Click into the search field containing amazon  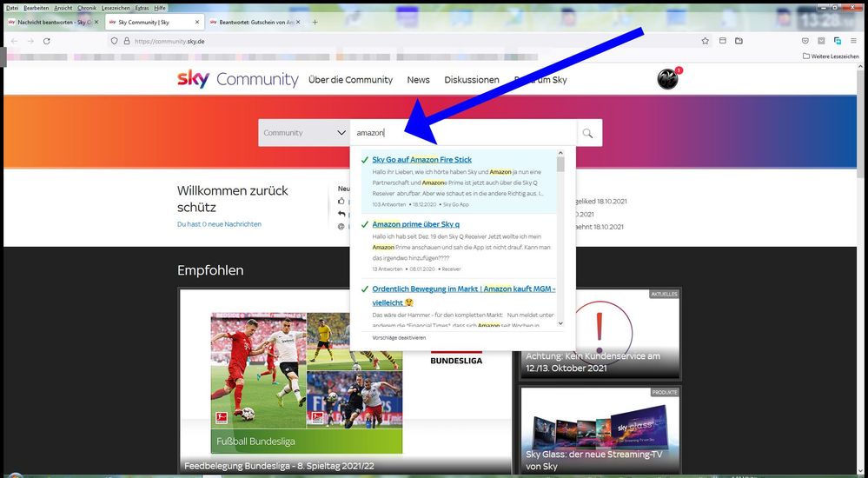[463, 133]
